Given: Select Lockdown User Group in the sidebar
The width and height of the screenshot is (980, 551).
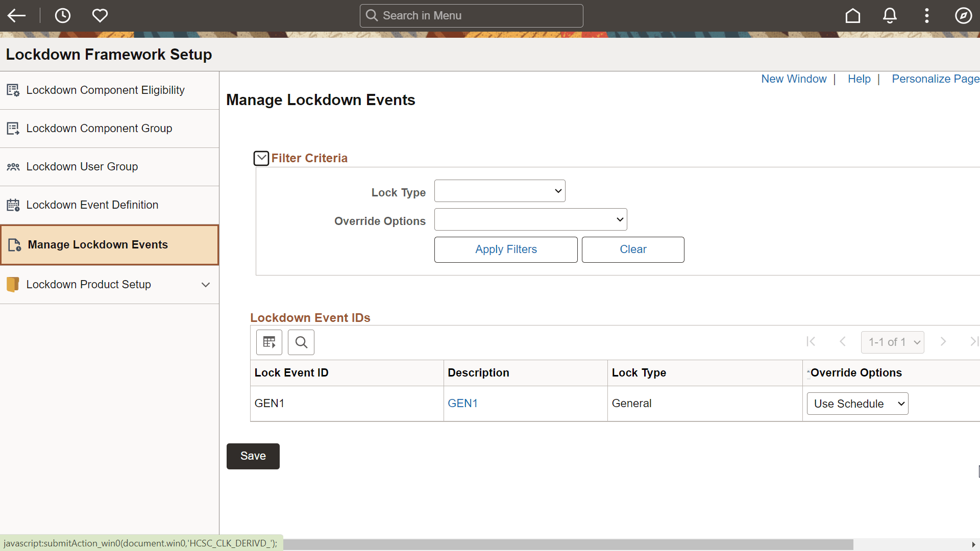Looking at the screenshot, I should (x=82, y=166).
